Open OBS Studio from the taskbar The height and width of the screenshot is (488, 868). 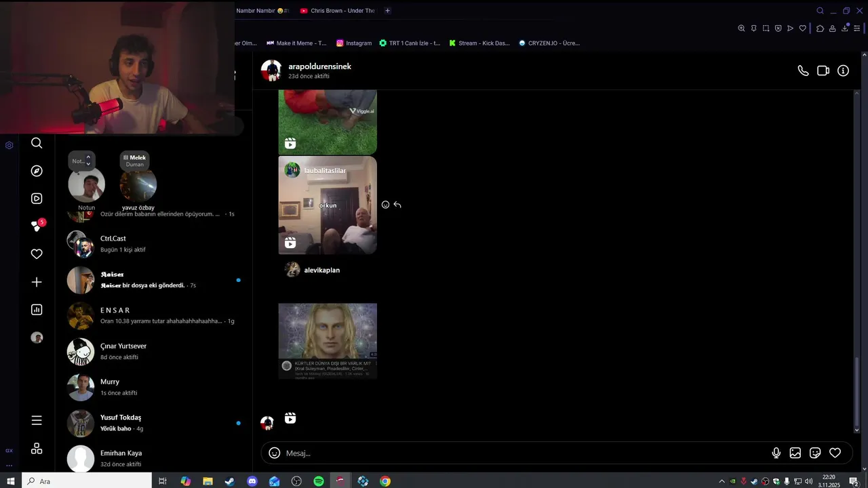tap(296, 481)
